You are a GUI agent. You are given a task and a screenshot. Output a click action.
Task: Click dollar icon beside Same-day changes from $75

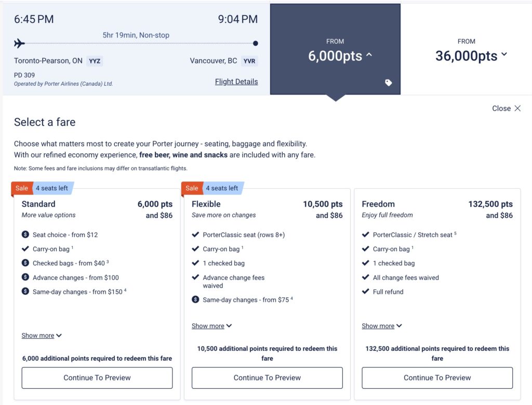(195, 300)
